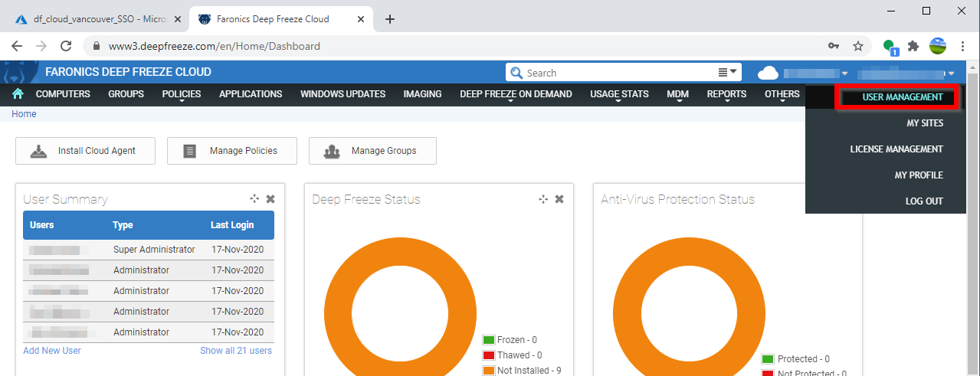Click in the Search input field
980x376 pixels.
coord(619,73)
